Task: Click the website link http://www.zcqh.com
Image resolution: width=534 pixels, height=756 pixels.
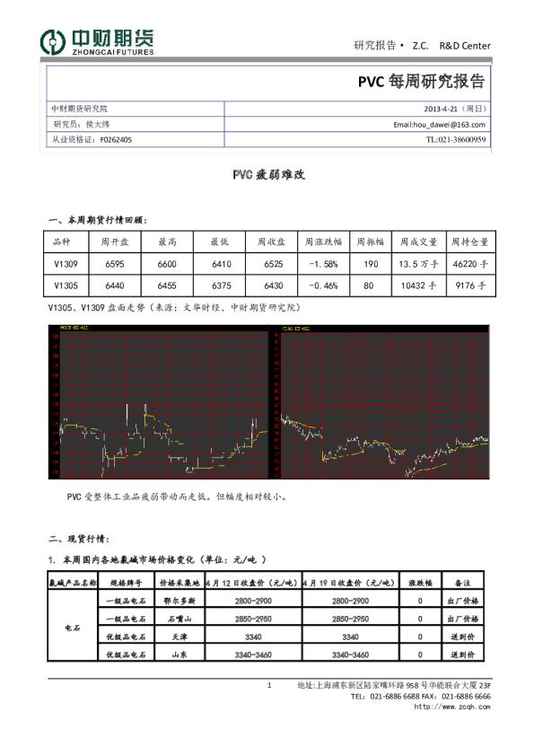Action: tap(452, 707)
